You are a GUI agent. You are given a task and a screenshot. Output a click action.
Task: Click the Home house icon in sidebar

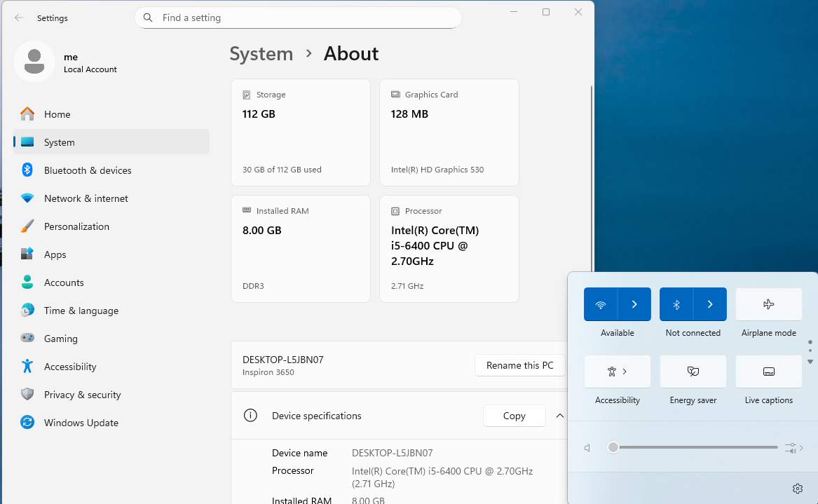point(27,114)
